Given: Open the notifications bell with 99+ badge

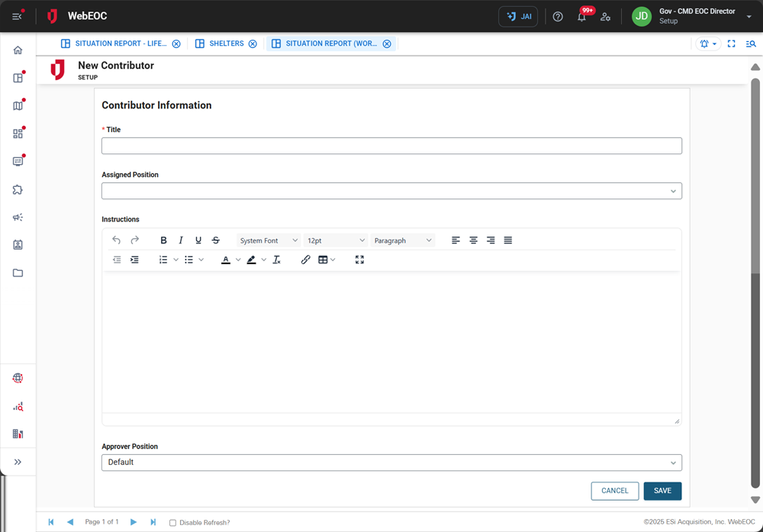Looking at the screenshot, I should (x=581, y=16).
